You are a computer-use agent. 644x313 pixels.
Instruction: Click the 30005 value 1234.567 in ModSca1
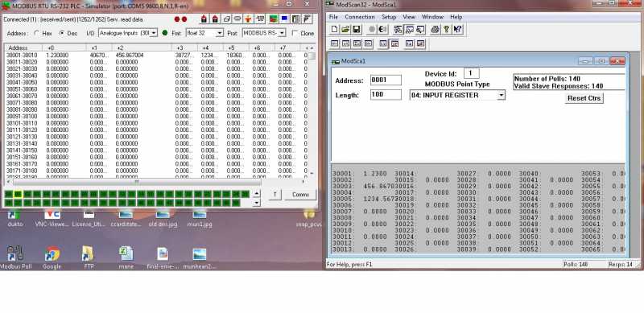[379, 199]
